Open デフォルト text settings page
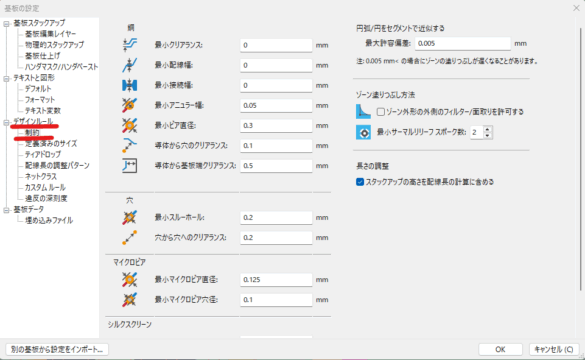This screenshot has width=585, height=360. [x=38, y=89]
